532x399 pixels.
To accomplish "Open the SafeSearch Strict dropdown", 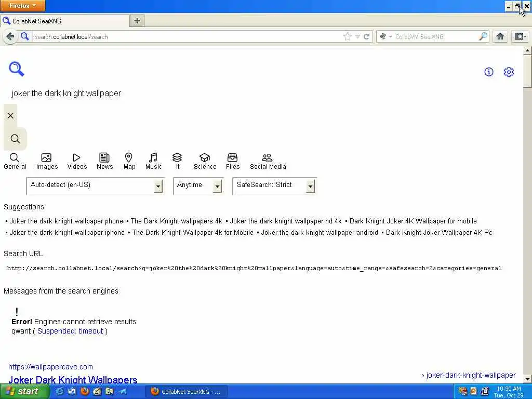I will 274,186.
